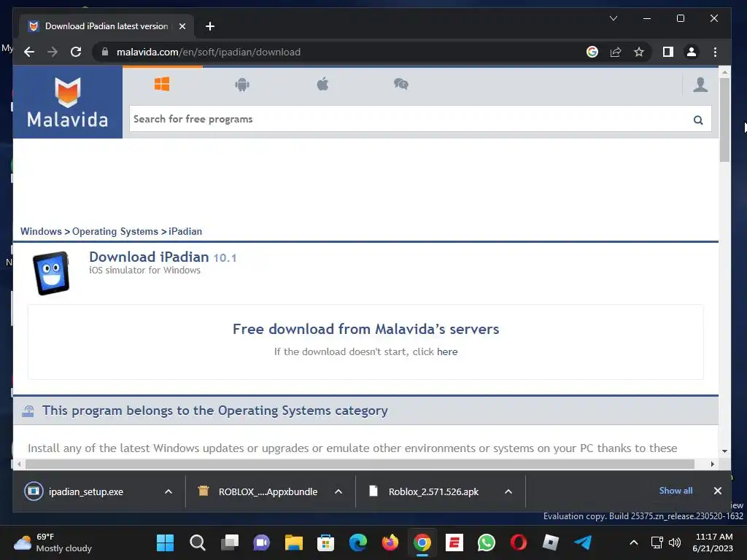Go back to the previous page
Image resolution: width=747 pixels, height=560 pixels.
pos(29,52)
